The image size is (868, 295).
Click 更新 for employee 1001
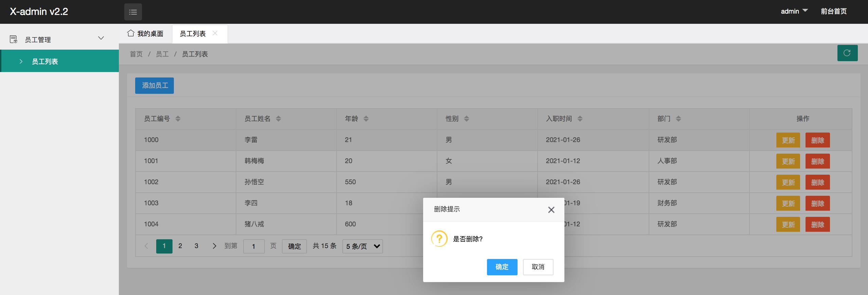pyautogui.click(x=788, y=161)
